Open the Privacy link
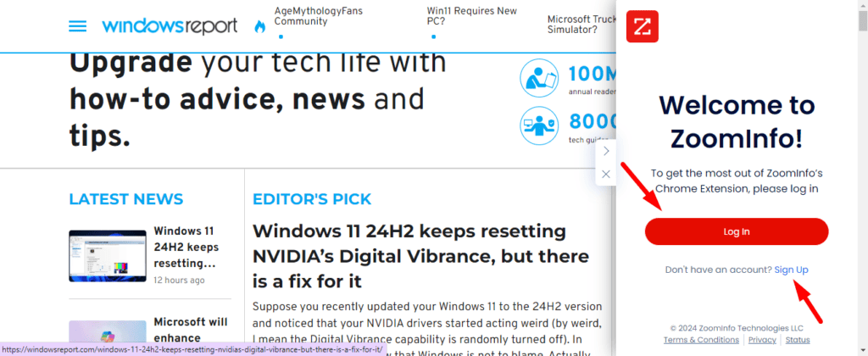Viewport: 868px width, 356px height. (x=762, y=340)
